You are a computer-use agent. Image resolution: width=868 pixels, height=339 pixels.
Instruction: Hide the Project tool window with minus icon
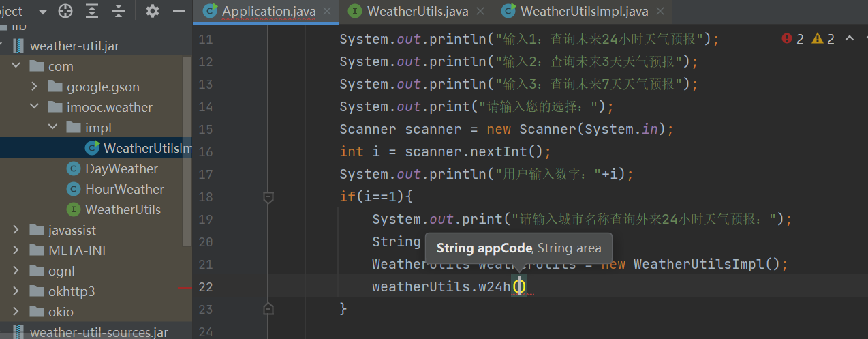click(179, 11)
